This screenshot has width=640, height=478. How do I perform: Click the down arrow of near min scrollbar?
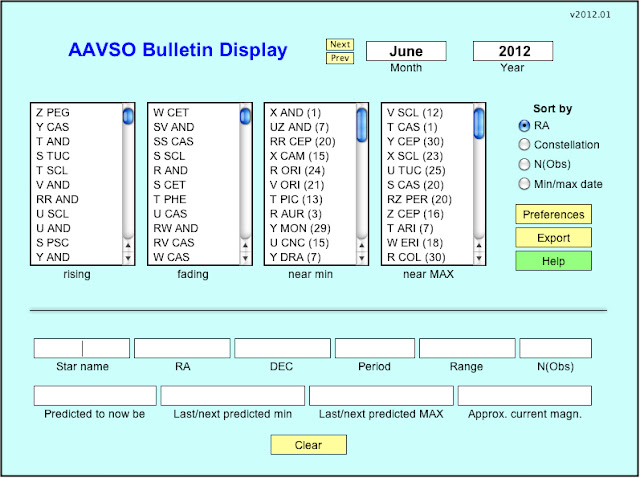362,258
